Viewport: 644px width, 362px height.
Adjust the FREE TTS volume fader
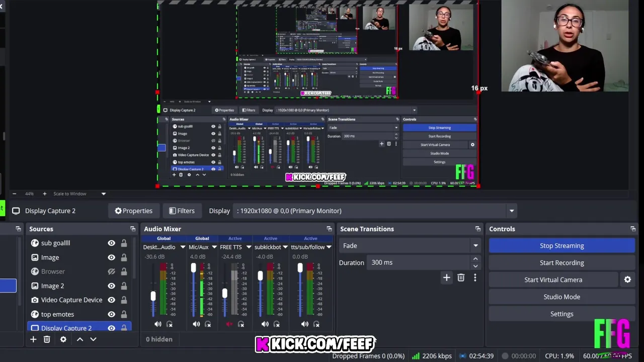pos(224,293)
